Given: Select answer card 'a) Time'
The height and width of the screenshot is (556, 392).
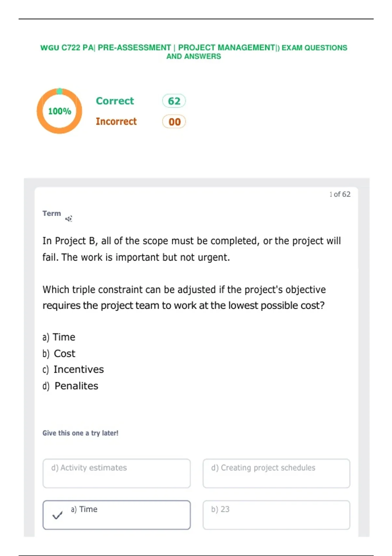Looking at the screenshot, I should [x=117, y=515].
